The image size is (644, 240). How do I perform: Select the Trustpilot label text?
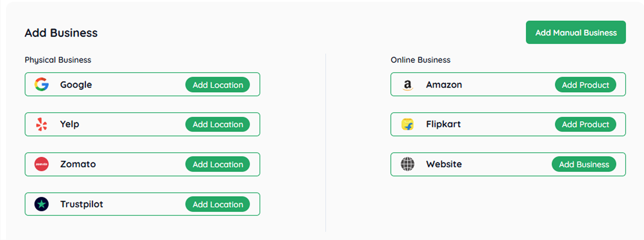81,204
